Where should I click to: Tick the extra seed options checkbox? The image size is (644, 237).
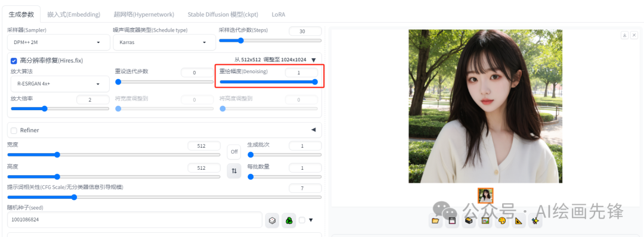point(302,220)
